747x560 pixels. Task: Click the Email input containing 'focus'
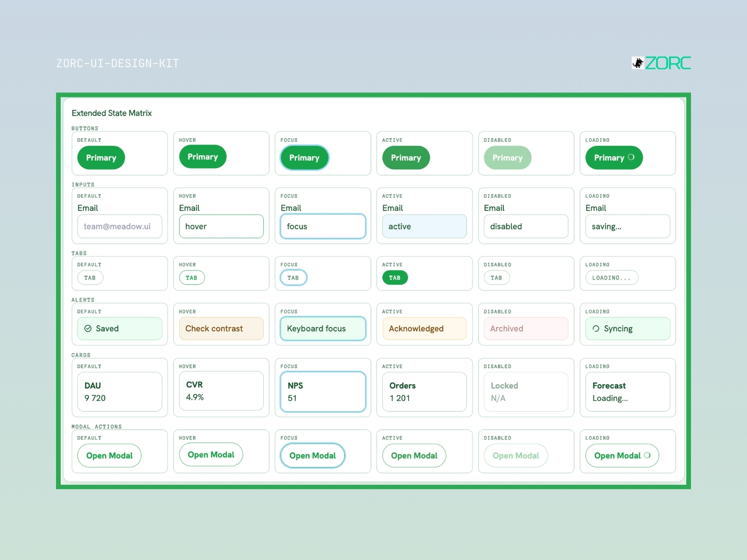click(x=323, y=226)
